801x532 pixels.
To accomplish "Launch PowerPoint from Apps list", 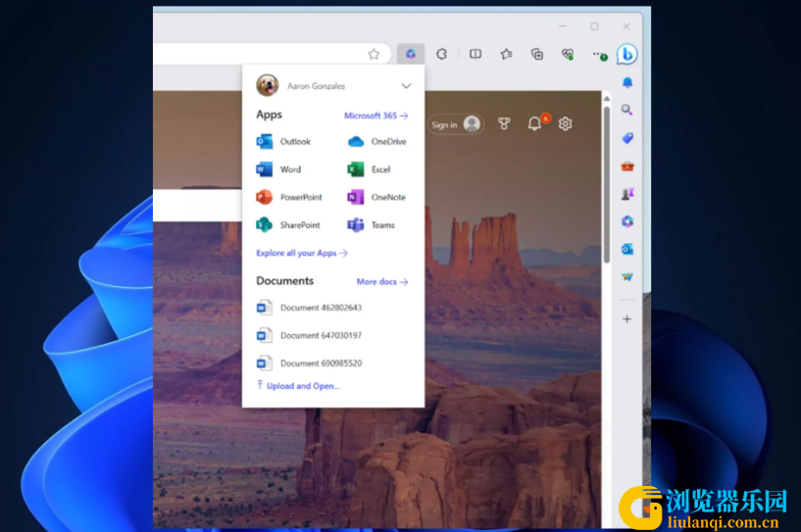I will click(x=289, y=197).
